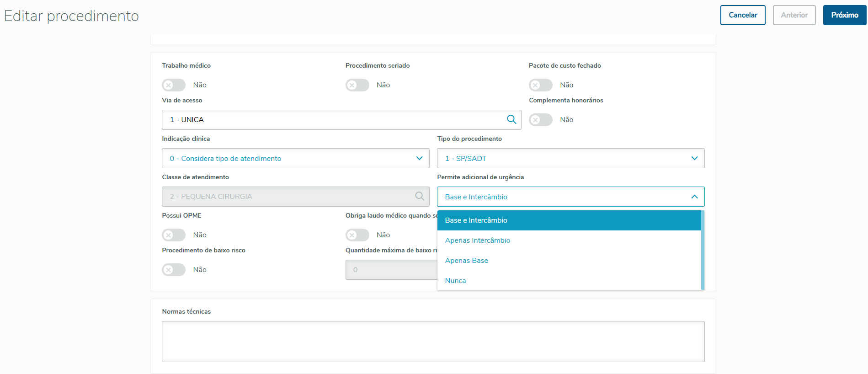The width and height of the screenshot is (868, 374).
Task: Click the Classe de atendimento search icon
Action: [420, 196]
